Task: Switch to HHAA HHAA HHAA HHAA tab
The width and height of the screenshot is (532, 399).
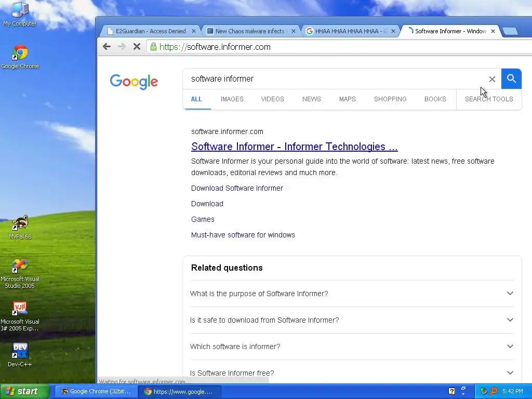Action: pos(350,31)
